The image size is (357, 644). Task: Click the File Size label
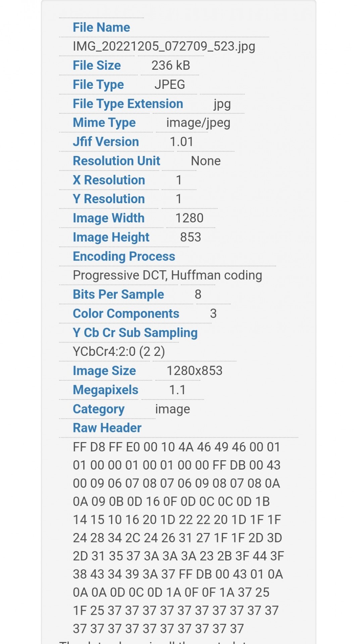pyautogui.click(x=97, y=65)
